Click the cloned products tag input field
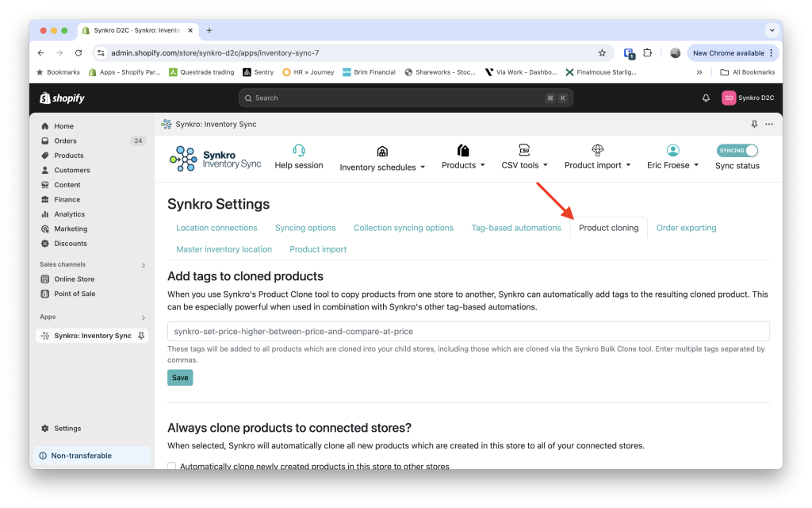 [468, 331]
